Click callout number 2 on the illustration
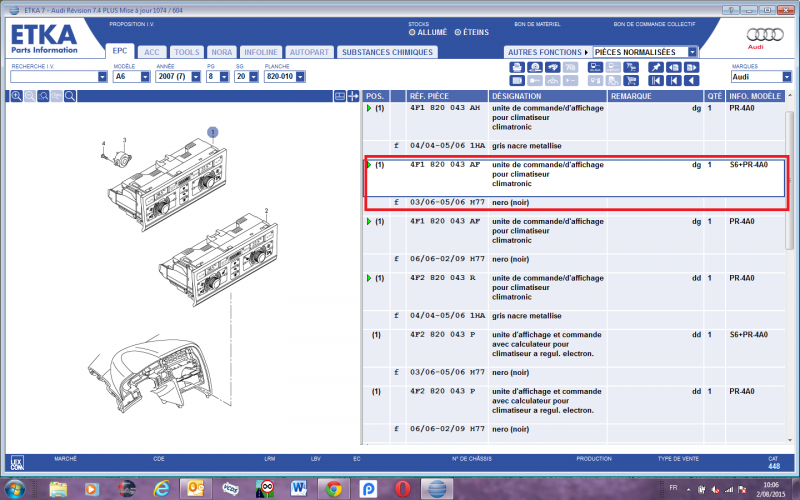 pos(266,211)
